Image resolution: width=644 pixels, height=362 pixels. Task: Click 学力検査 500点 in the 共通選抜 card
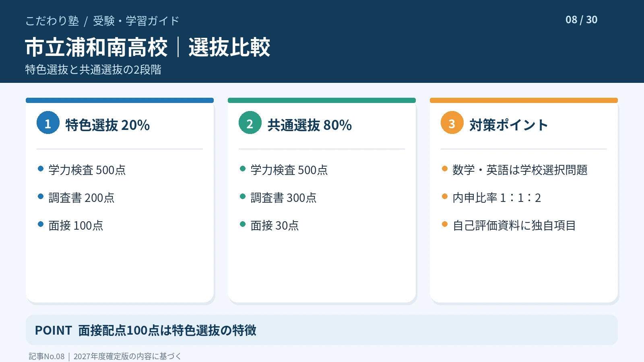pyautogui.click(x=289, y=170)
